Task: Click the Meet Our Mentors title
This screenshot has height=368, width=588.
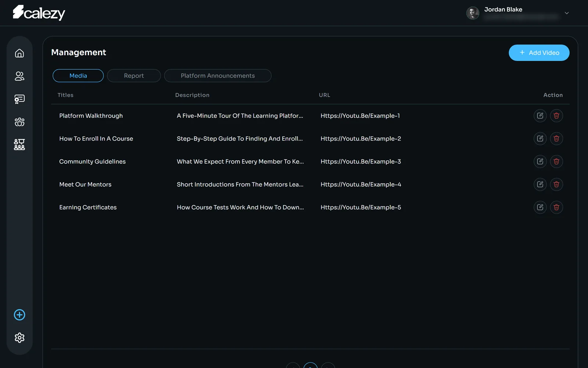Action: 85,184
